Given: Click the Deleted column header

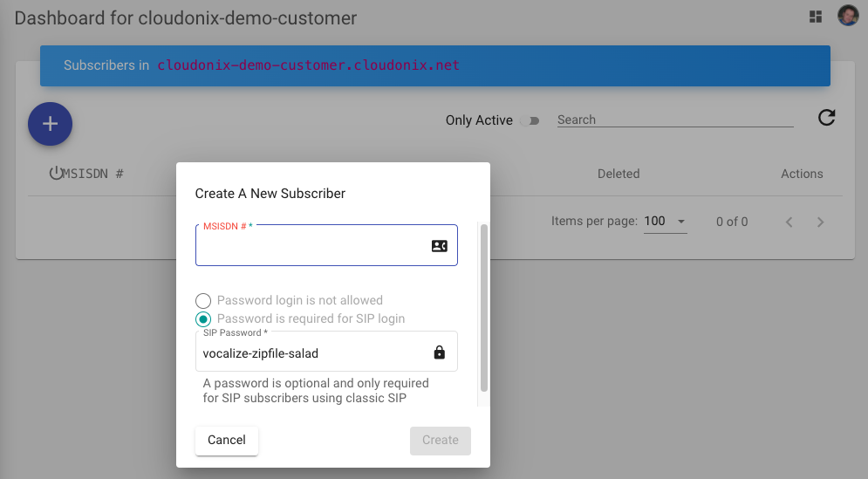Looking at the screenshot, I should click(x=619, y=174).
